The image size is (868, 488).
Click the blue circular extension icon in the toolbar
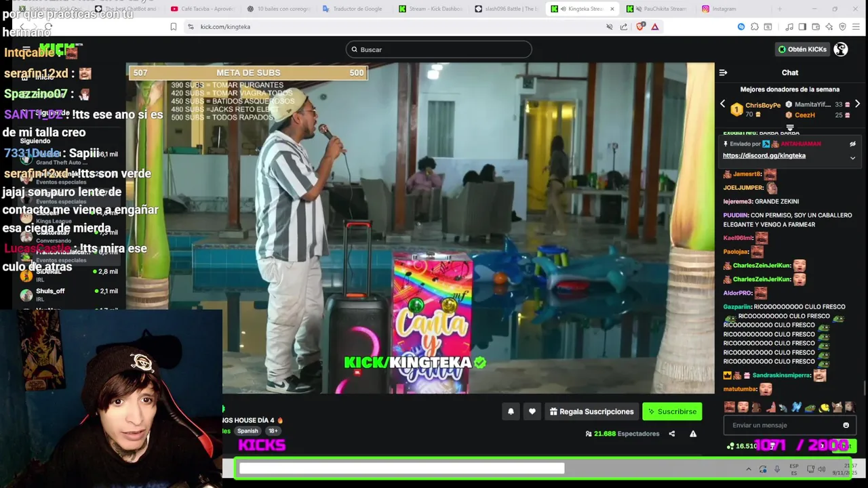tap(741, 26)
